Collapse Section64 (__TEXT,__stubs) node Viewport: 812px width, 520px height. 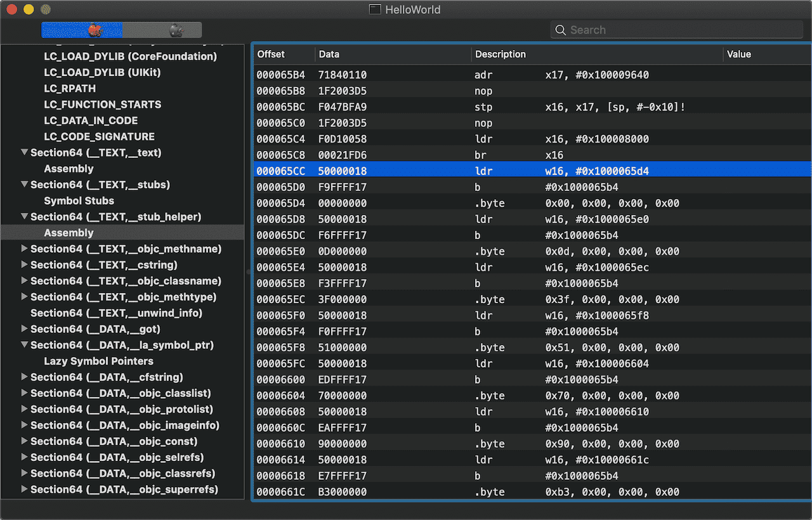click(25, 185)
